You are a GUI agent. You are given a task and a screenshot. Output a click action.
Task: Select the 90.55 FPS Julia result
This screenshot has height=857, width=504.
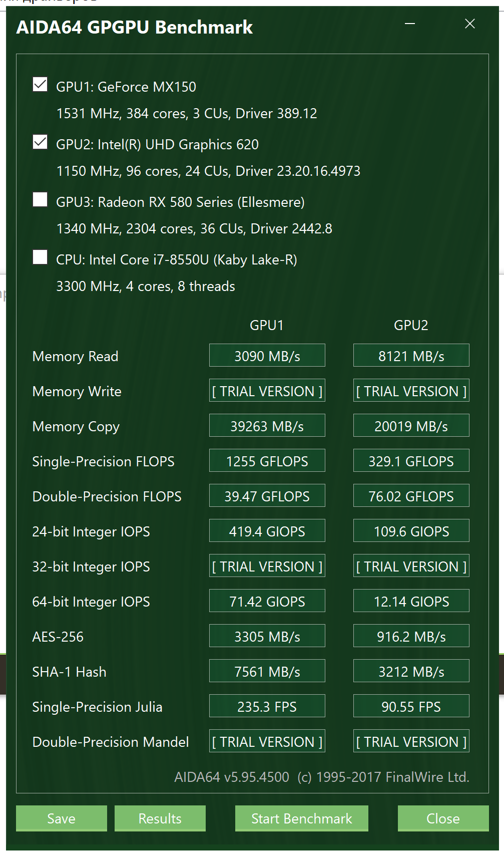coord(411,706)
